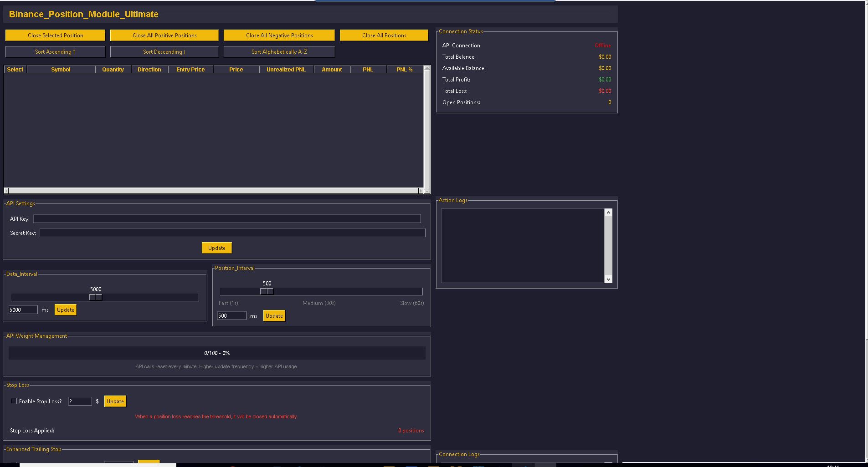The image size is (868, 467).
Task: Click inside the Action Logs text area
Action: [523, 246]
